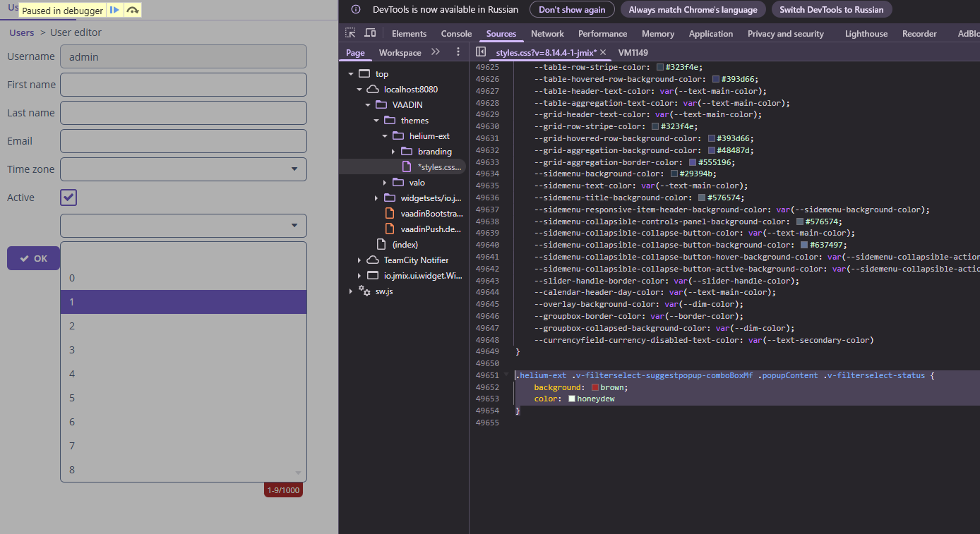
Task: Open more navigator tabs chevron
Action: coord(436,52)
